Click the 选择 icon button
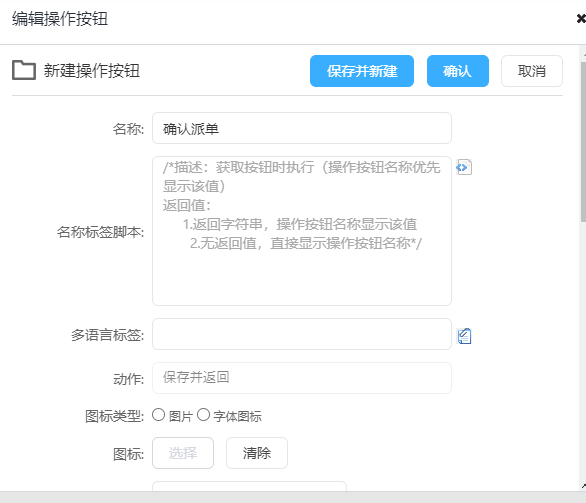The height and width of the screenshot is (503, 586). point(183,453)
